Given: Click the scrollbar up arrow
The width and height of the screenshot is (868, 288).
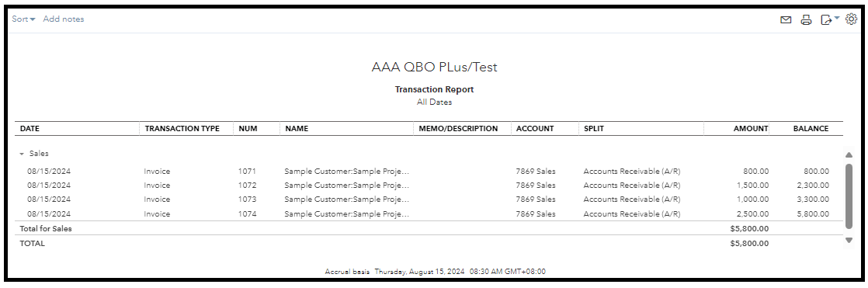Looking at the screenshot, I should (x=849, y=154).
